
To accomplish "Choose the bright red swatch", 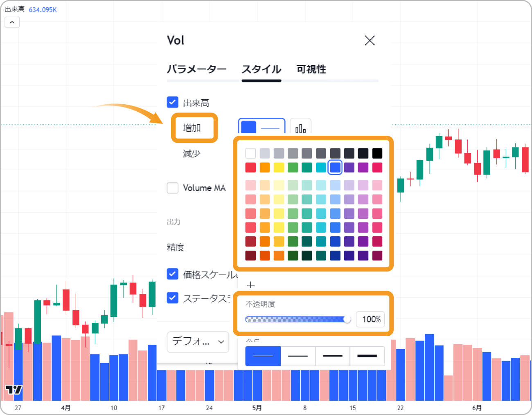I will point(250,167).
